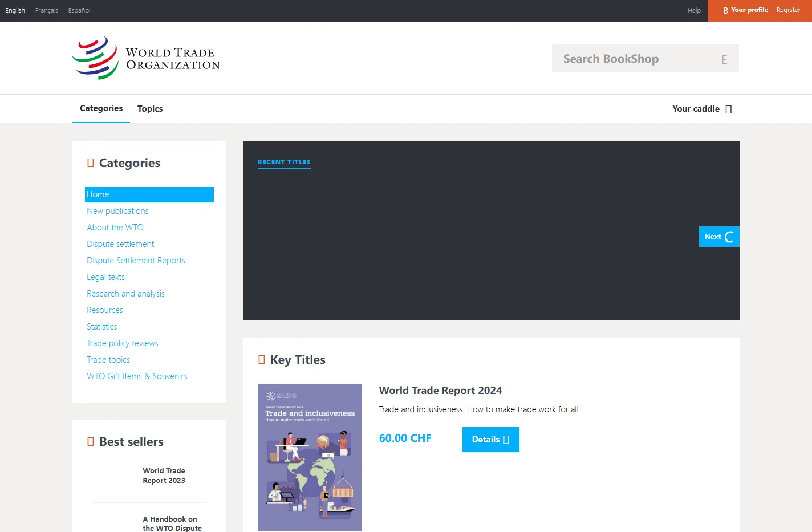Click the 60.00 CHF price

click(405, 438)
